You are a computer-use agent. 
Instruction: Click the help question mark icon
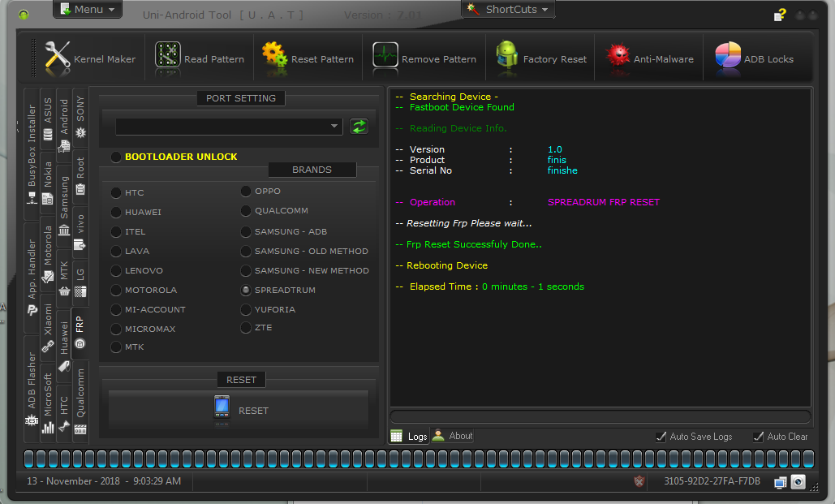[x=780, y=15]
